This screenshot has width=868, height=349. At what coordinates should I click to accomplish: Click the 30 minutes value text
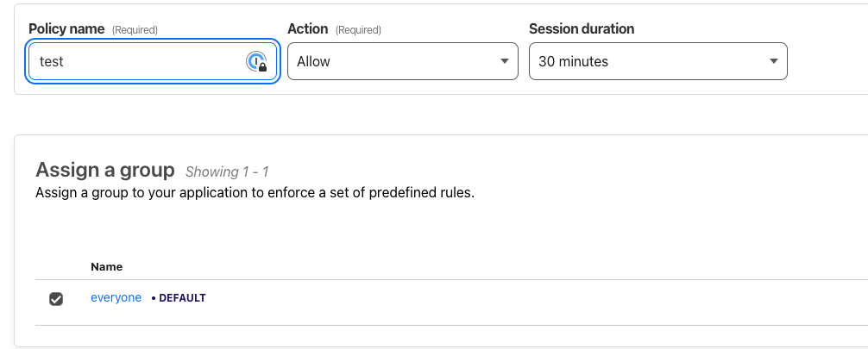pos(573,62)
